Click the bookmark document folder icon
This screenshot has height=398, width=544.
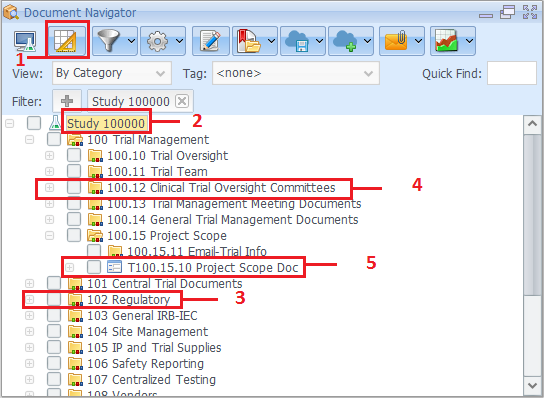point(248,41)
